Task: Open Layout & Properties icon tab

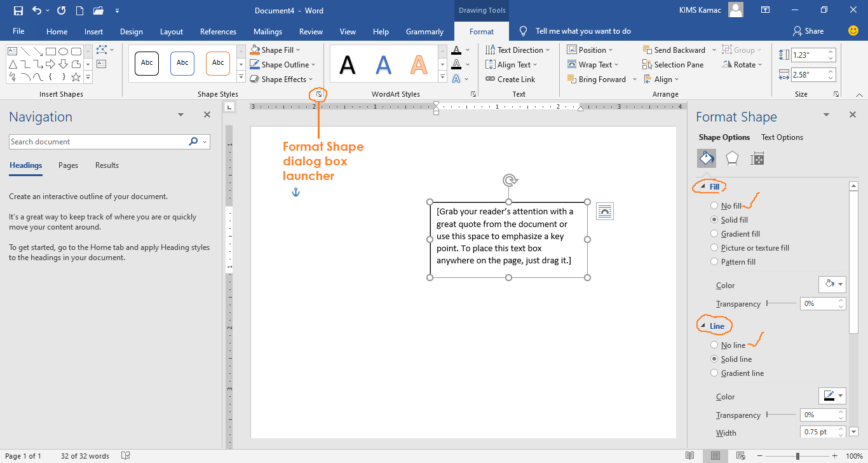Action: click(757, 158)
